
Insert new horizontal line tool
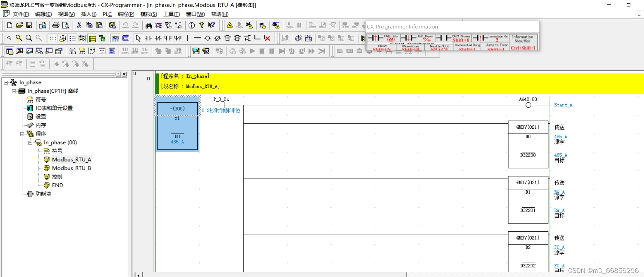coord(197,38)
